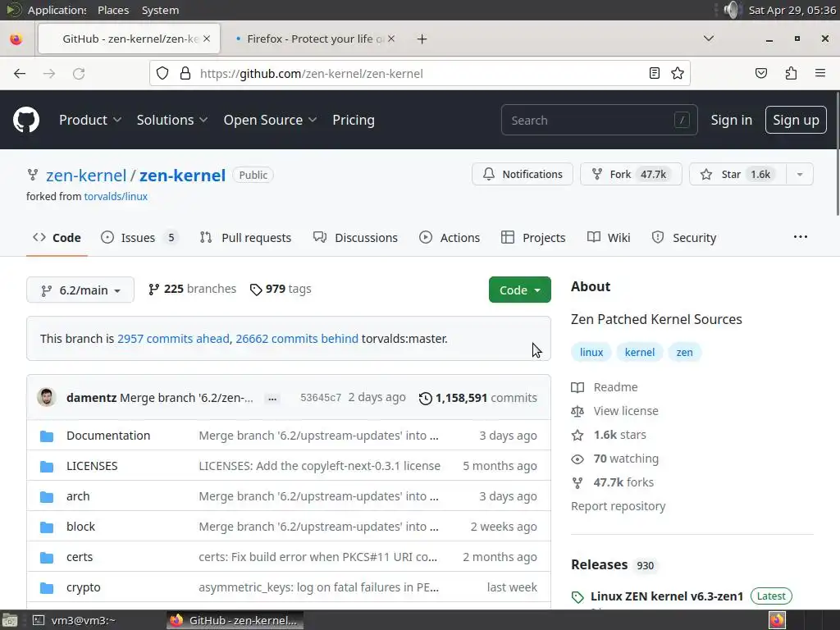This screenshot has height=630, width=840.
Task: Open the 225 branches link
Action: (192, 289)
